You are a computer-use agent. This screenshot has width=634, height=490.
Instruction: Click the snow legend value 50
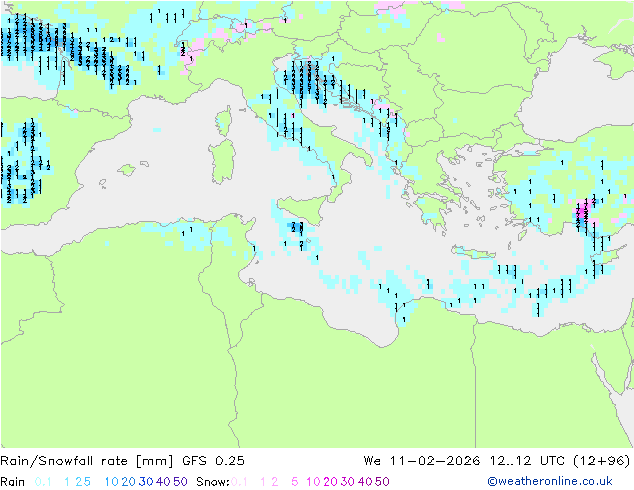(x=383, y=482)
